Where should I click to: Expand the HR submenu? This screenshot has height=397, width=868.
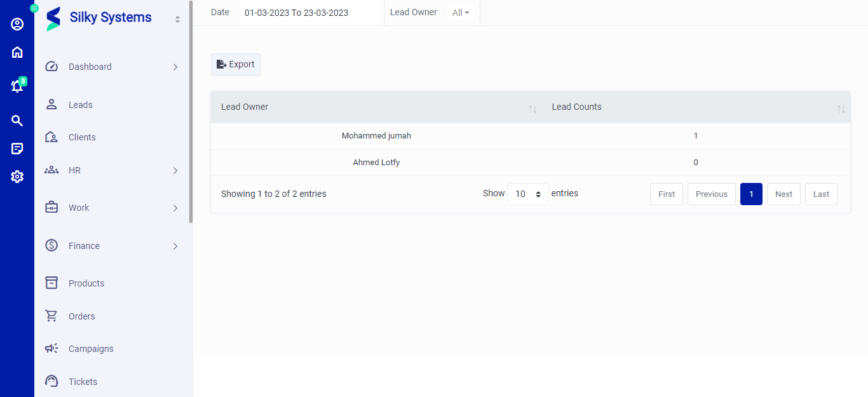click(x=175, y=171)
